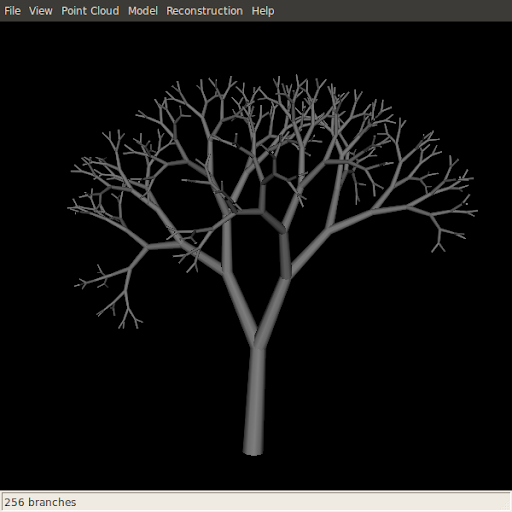Select the left branch junction above the drooping limb
Viewport: 512px width, 512px height.
[x=148, y=247]
